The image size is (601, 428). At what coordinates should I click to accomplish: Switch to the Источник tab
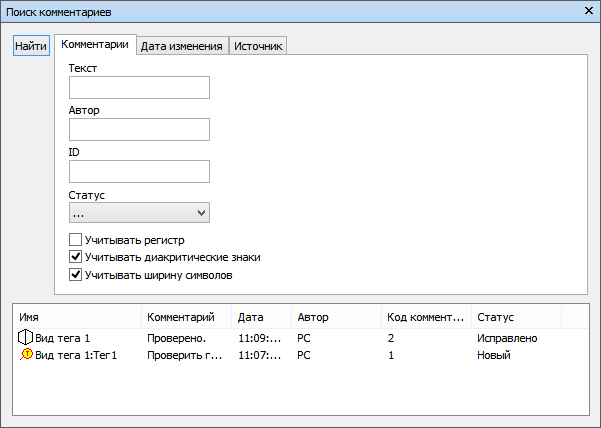pyautogui.click(x=258, y=46)
